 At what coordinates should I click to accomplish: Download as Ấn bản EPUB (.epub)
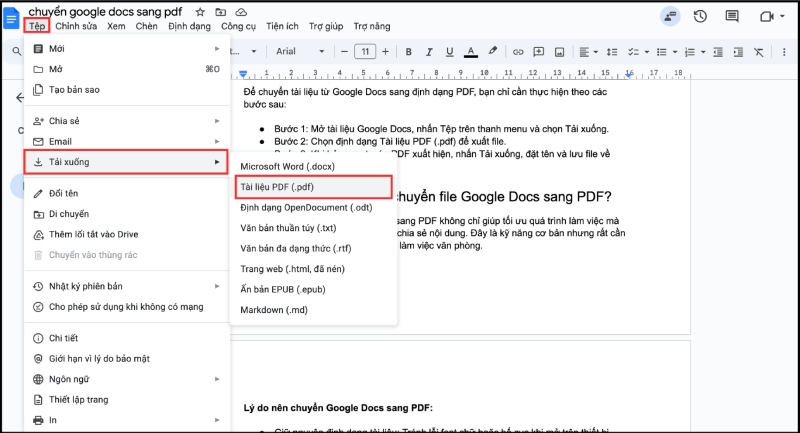coord(313,289)
